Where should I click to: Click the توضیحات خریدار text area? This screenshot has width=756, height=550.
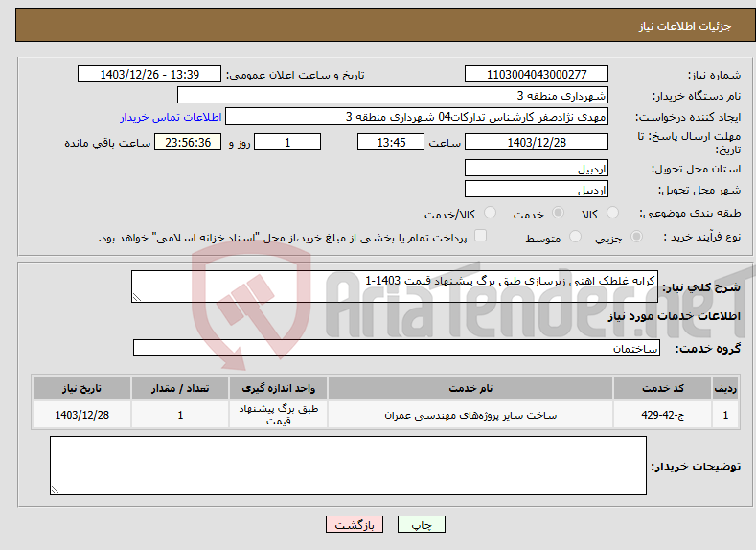click(x=348, y=466)
